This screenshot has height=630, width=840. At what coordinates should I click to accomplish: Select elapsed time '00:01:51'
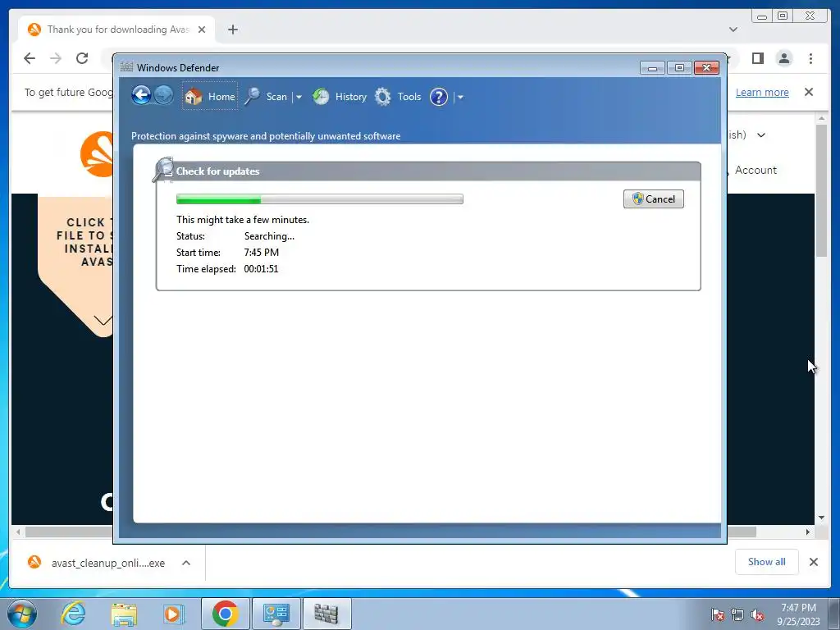[x=261, y=269]
